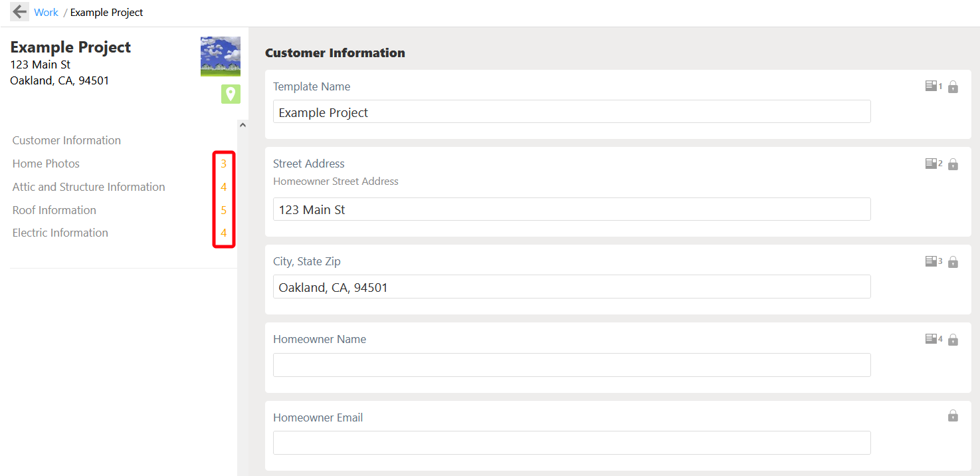The height and width of the screenshot is (476, 980).
Task: Click the lock icon for Homeowner Name
Action: [x=953, y=339]
